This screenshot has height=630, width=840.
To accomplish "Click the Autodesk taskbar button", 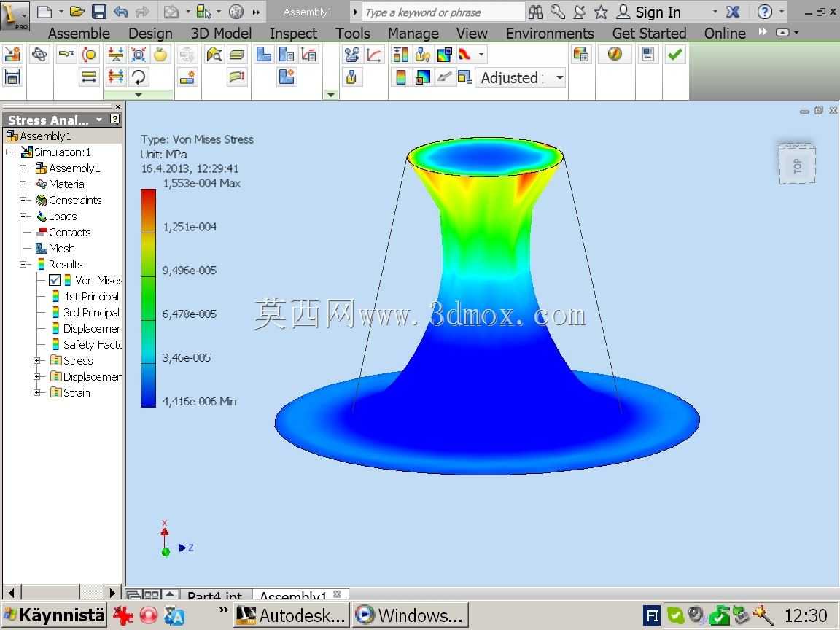I will pos(292,615).
